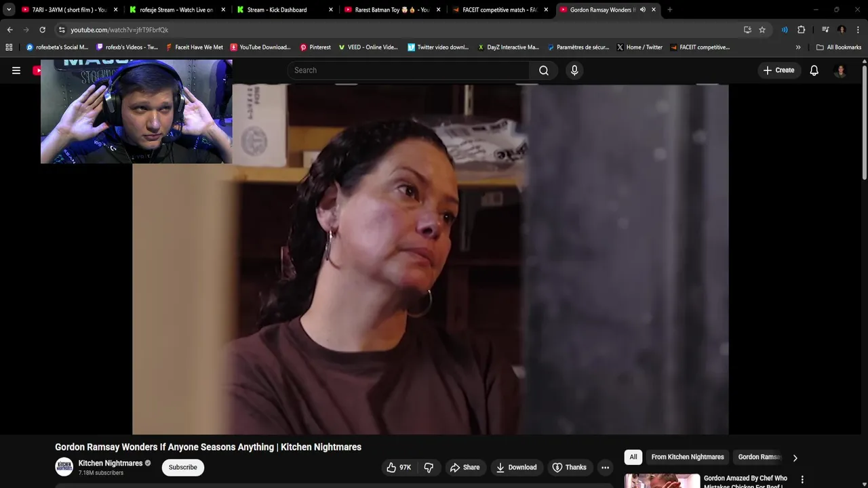Click the YouTube search magnifier button
The height and width of the screenshot is (488, 868).
[x=544, y=70]
